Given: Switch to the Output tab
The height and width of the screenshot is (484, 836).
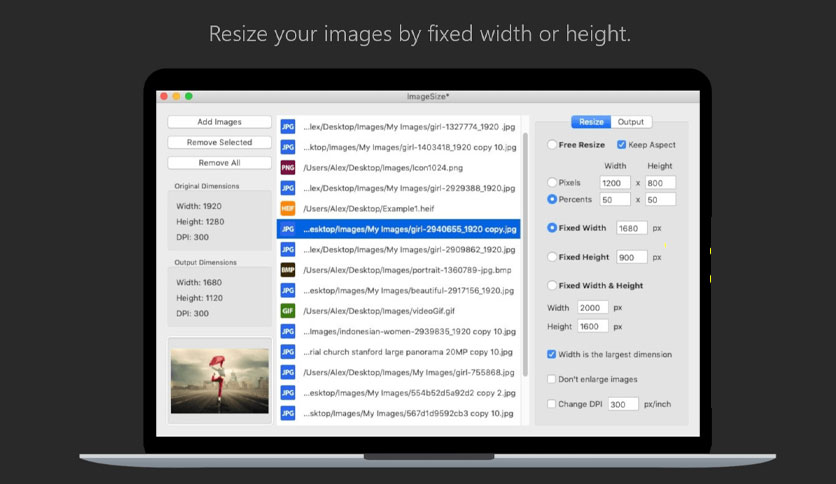Looking at the screenshot, I should tap(631, 122).
